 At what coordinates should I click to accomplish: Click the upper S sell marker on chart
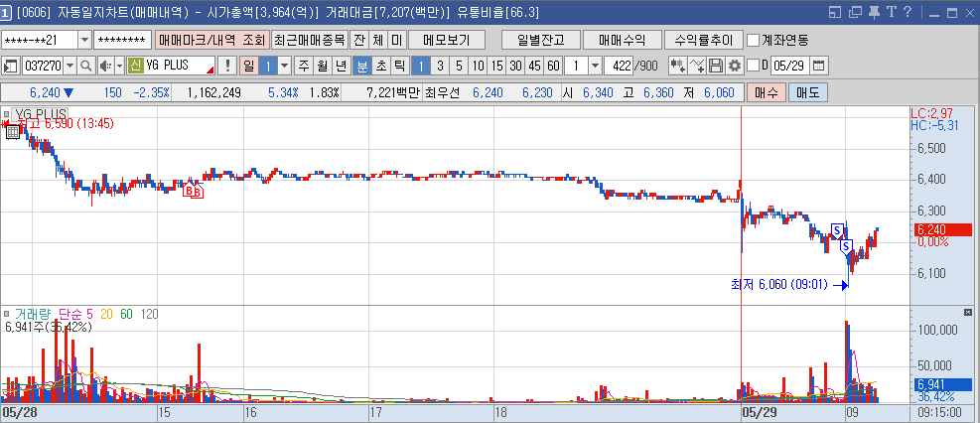point(837,229)
